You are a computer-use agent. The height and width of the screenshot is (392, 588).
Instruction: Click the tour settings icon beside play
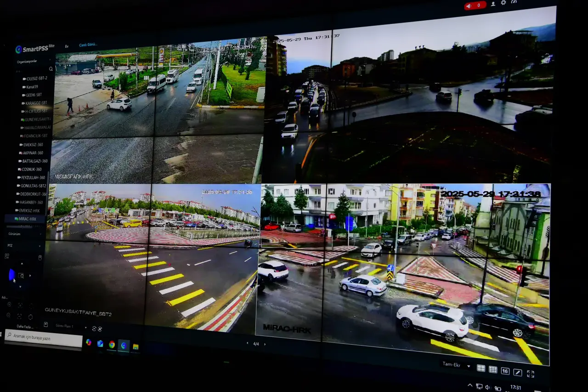[100, 329]
